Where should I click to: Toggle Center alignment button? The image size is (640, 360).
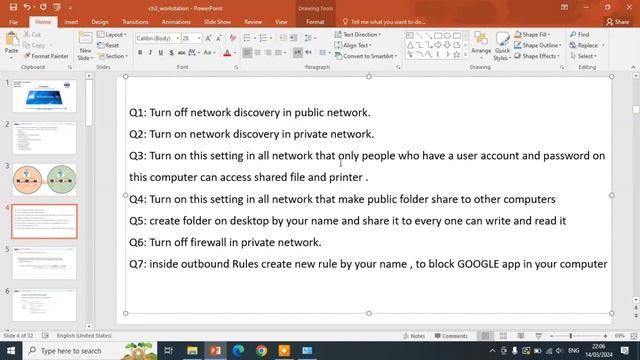click(x=258, y=53)
